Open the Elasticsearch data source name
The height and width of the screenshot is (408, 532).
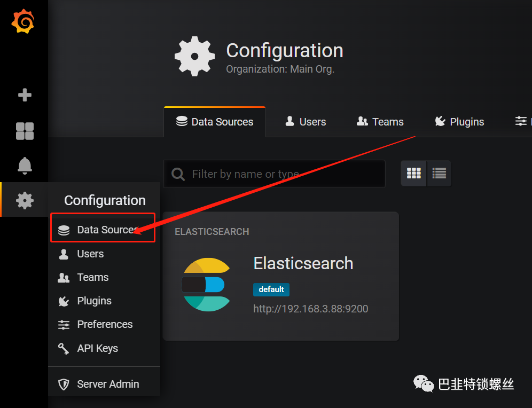click(303, 263)
